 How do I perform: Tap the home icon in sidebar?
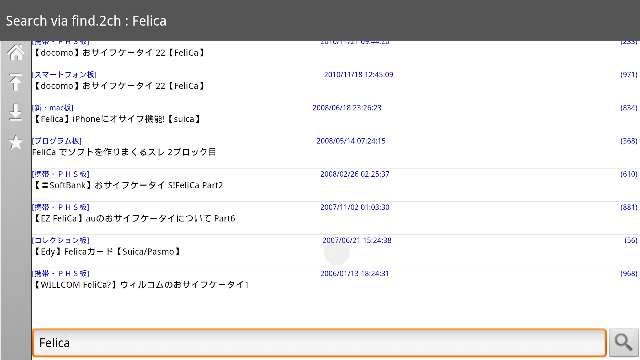point(16,52)
